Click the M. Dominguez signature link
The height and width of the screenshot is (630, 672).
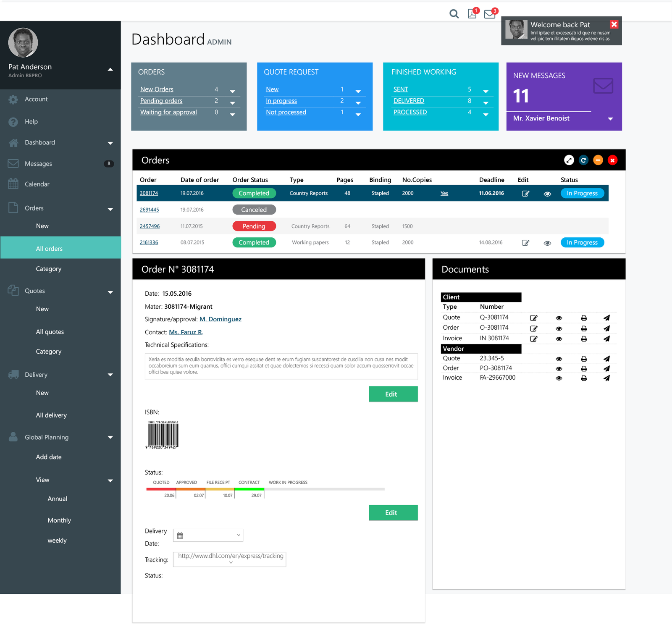point(220,319)
